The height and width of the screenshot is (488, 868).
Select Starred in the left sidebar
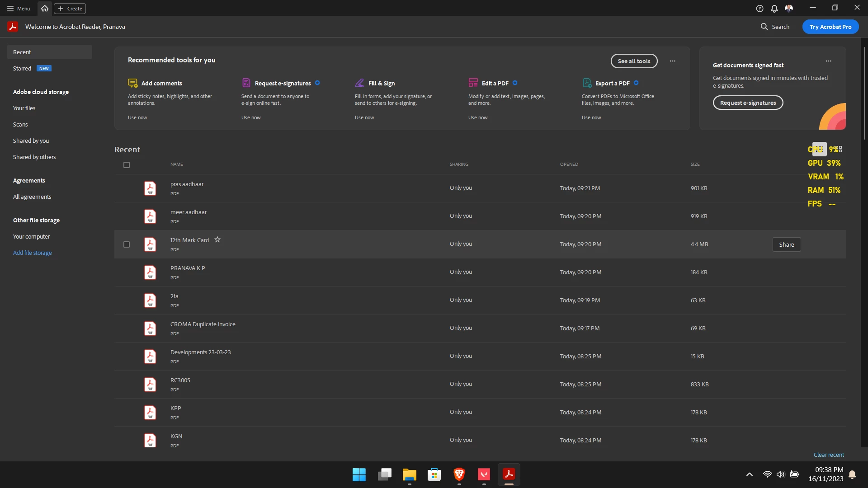(x=22, y=69)
